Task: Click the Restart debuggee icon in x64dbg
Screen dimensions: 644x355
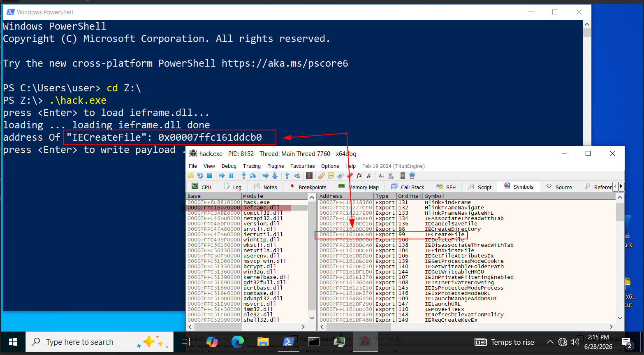Action: coord(200,176)
